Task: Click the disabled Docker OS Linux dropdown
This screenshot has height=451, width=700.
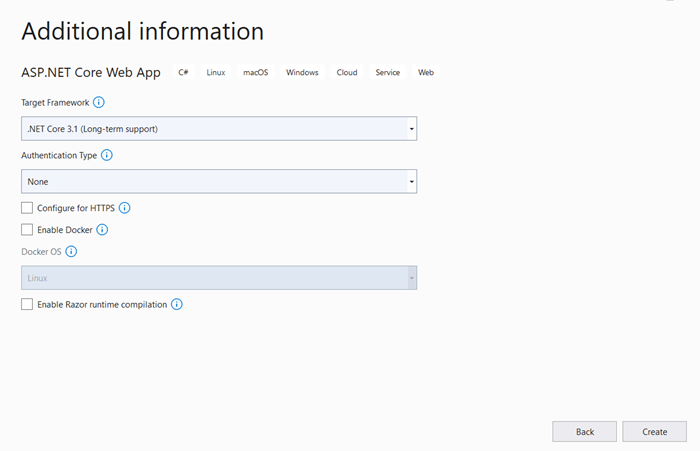Action: (x=219, y=278)
